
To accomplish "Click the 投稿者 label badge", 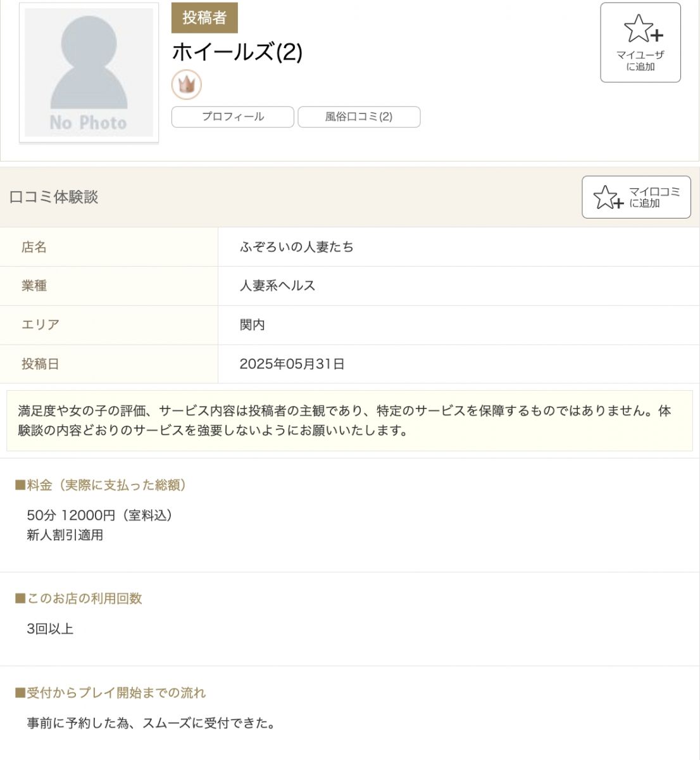I will [x=204, y=18].
